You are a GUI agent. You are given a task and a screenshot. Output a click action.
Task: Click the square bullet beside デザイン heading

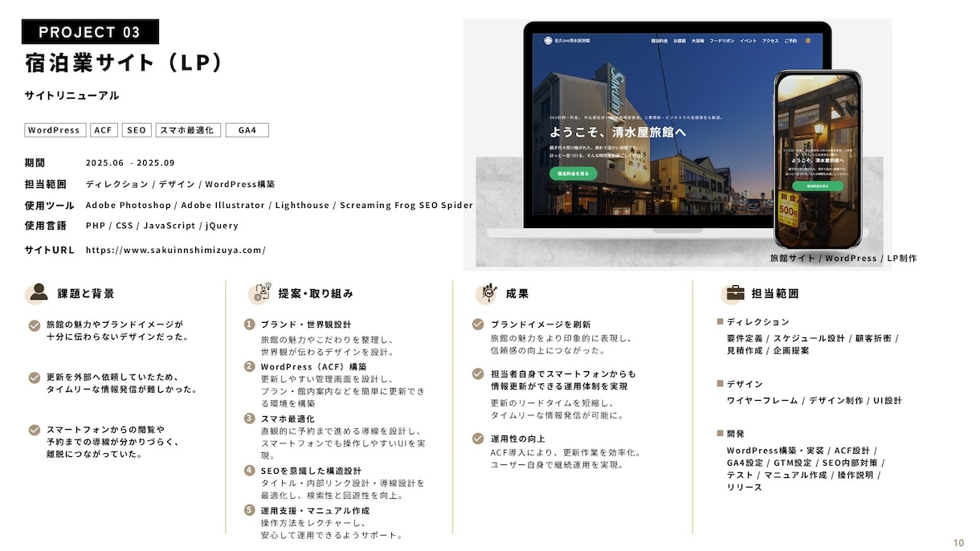[721, 384]
